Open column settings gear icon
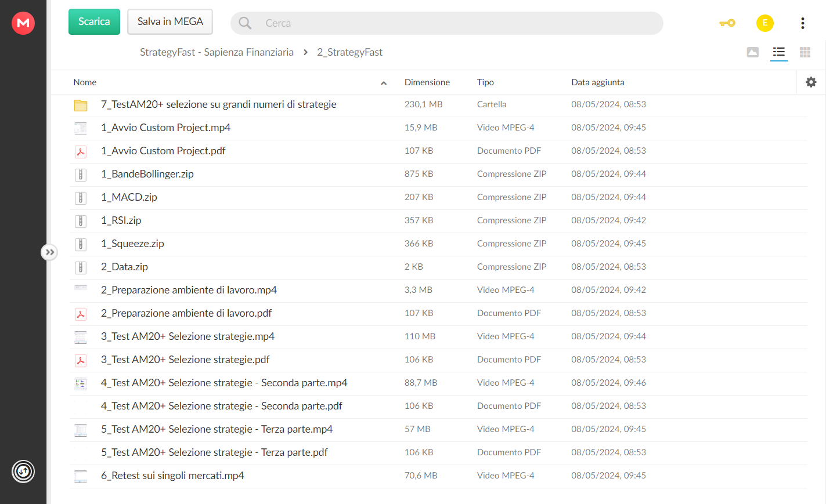This screenshot has height=504, width=826. [x=811, y=82]
